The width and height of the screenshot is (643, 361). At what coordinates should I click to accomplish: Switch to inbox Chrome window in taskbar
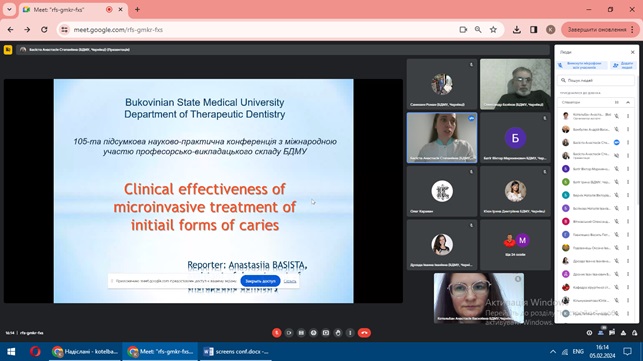tap(85, 352)
